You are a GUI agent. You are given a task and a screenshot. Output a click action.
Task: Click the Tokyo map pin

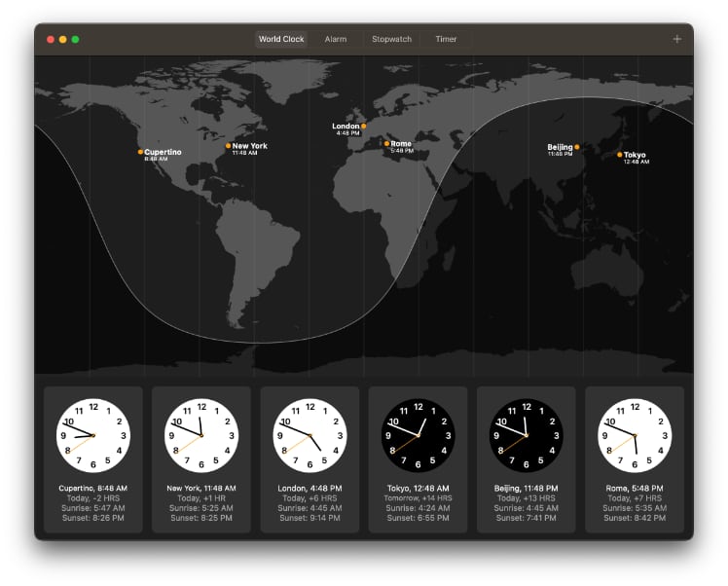619,155
